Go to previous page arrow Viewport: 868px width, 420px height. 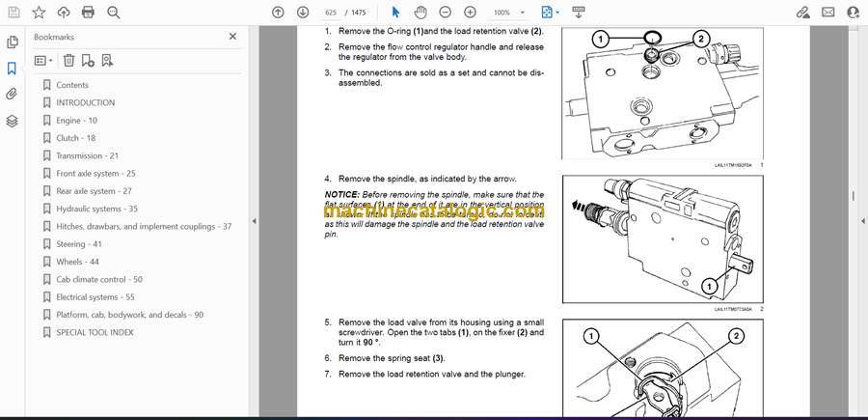(278, 13)
